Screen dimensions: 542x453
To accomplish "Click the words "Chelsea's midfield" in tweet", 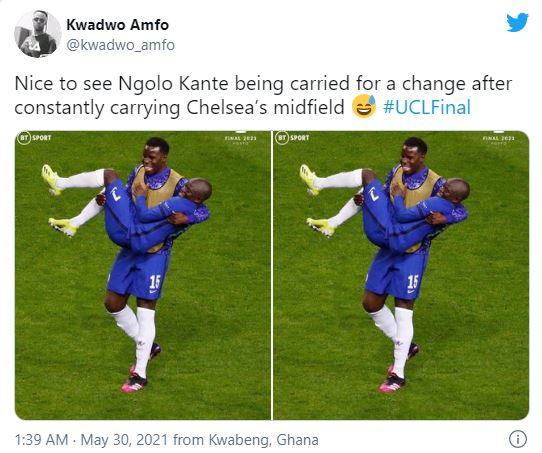I will click(x=265, y=107).
